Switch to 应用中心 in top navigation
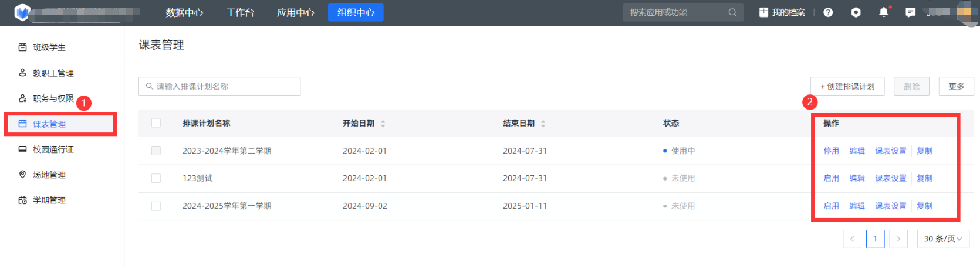 click(296, 12)
